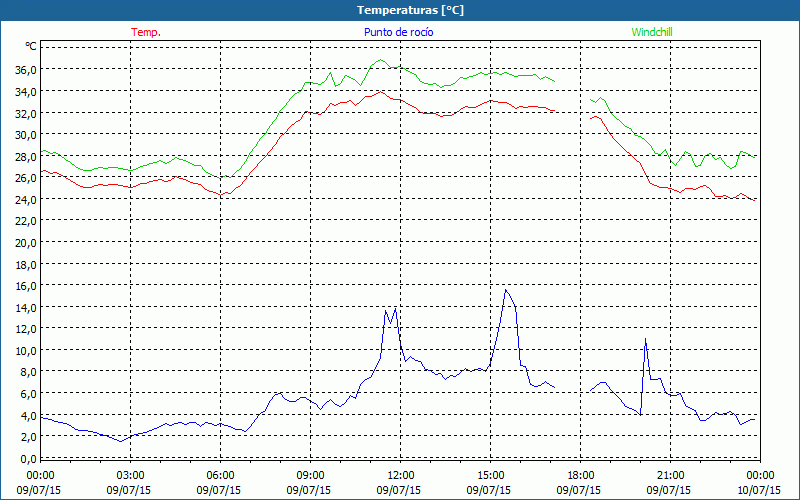Click the 28,0 y-axis value
Screen dimensions: 800x500
pyautogui.click(x=25, y=157)
